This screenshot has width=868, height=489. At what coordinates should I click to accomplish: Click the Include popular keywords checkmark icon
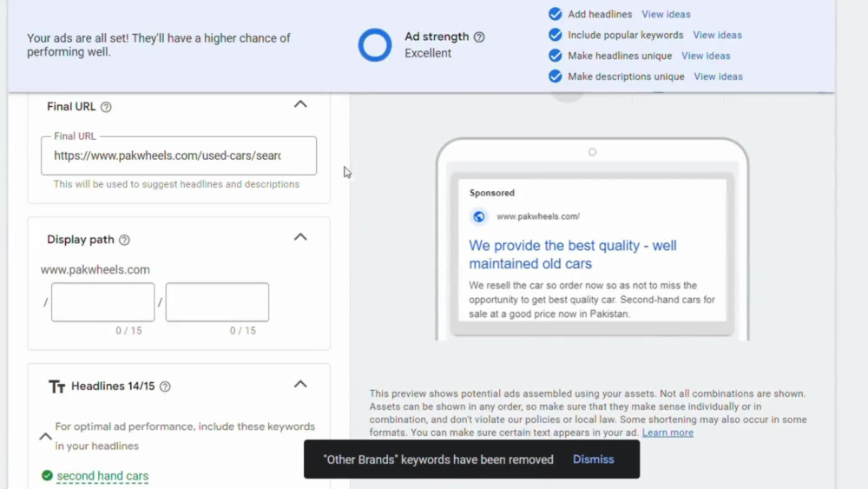pyautogui.click(x=556, y=35)
